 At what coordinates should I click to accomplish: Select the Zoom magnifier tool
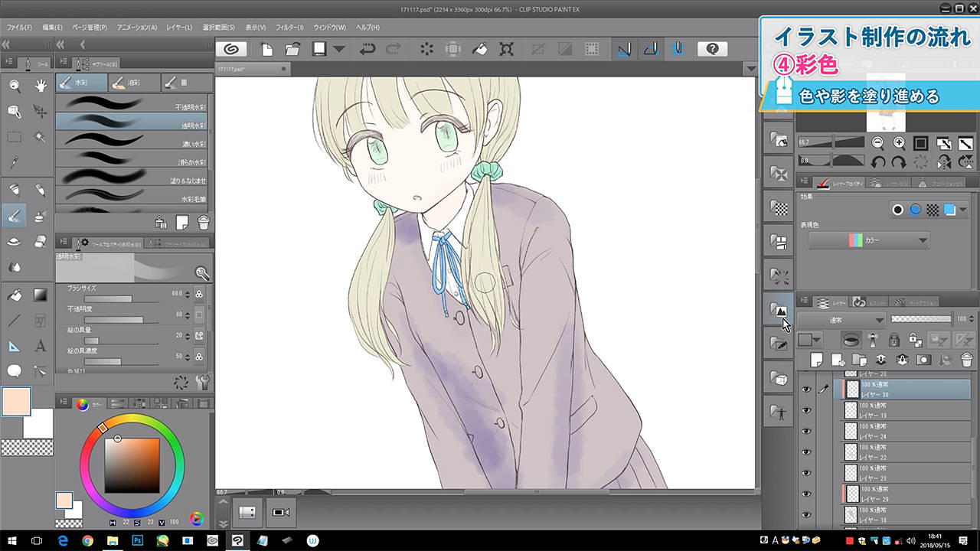pyautogui.click(x=15, y=86)
